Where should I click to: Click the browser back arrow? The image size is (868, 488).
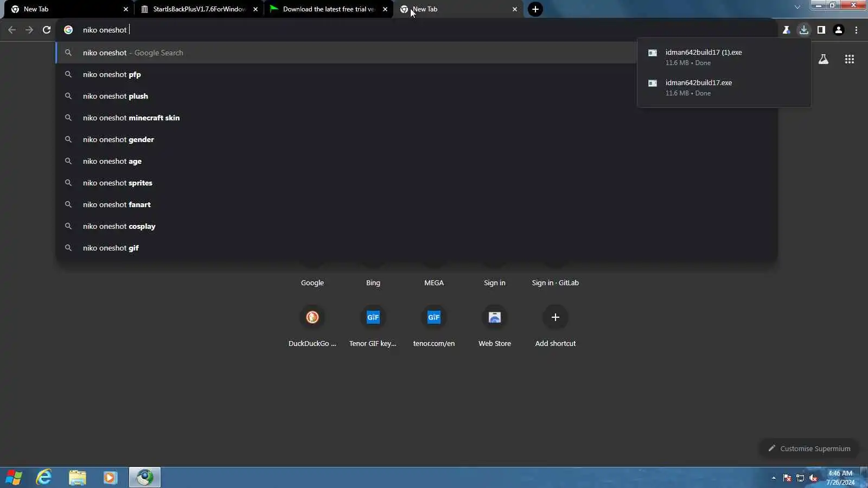pos(12,30)
